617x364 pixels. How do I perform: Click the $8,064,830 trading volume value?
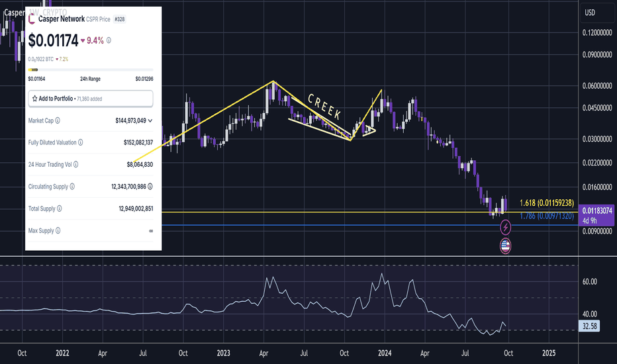(x=140, y=165)
